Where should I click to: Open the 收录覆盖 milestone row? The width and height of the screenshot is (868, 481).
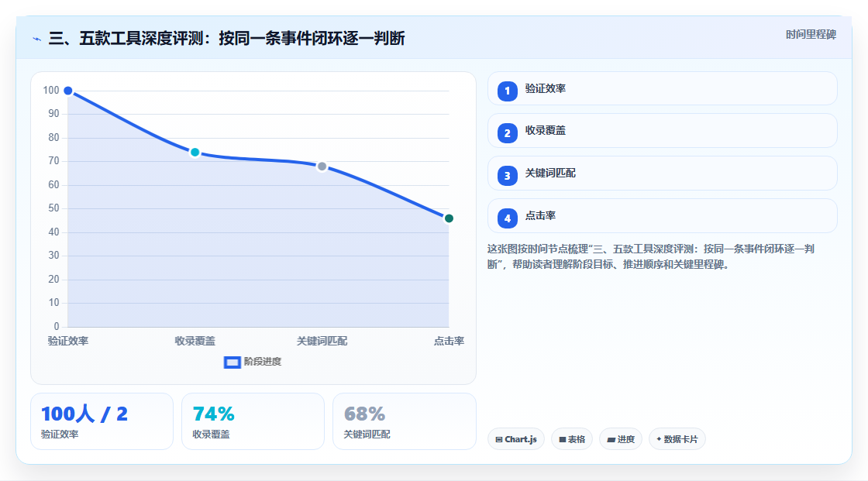[662, 131]
